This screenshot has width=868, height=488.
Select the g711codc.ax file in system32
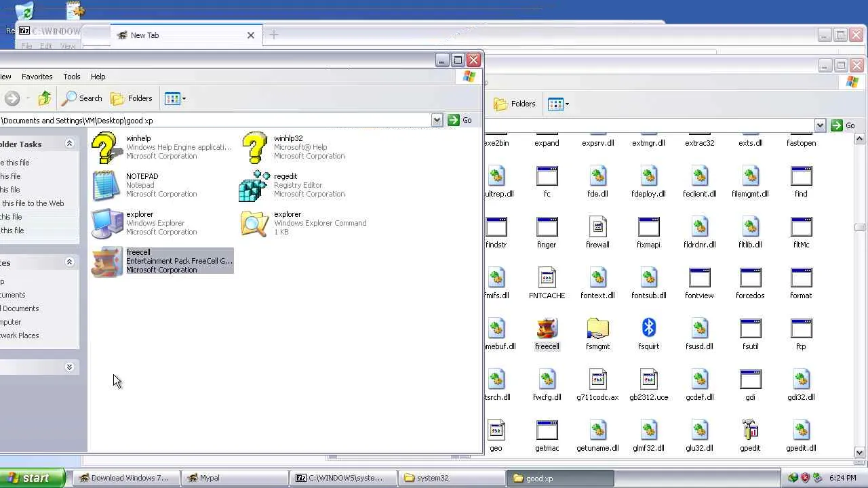pos(597,386)
